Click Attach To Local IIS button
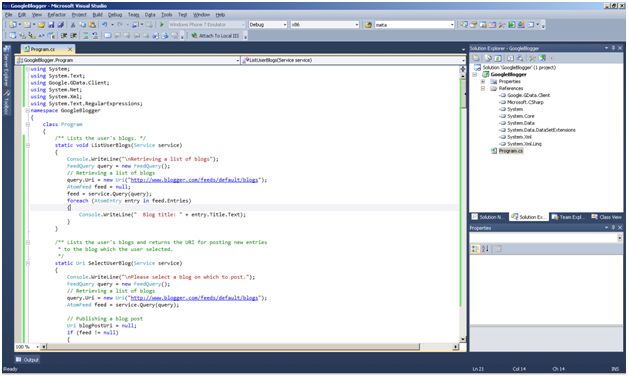The image size is (628, 377). 215,36
